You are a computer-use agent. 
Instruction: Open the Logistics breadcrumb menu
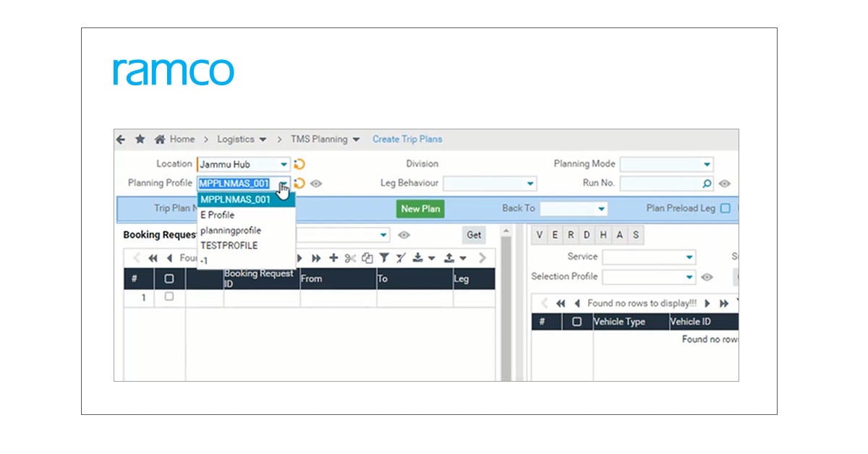pyautogui.click(x=242, y=140)
